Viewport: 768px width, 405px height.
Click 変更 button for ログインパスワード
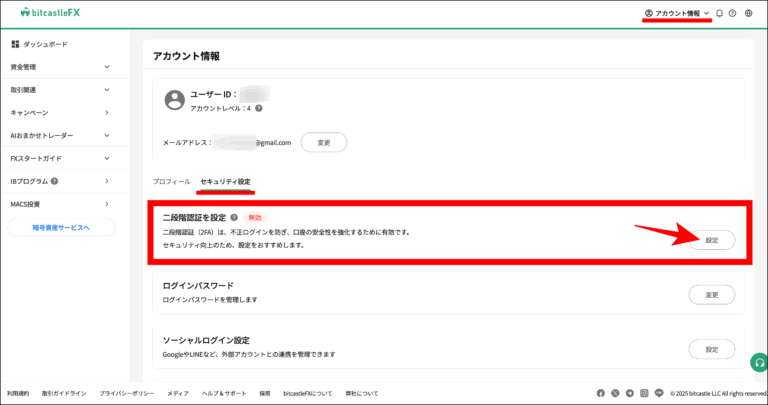pos(712,295)
